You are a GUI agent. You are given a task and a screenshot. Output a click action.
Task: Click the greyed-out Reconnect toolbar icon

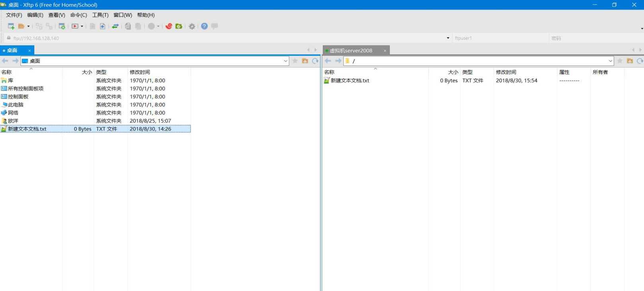tap(39, 26)
